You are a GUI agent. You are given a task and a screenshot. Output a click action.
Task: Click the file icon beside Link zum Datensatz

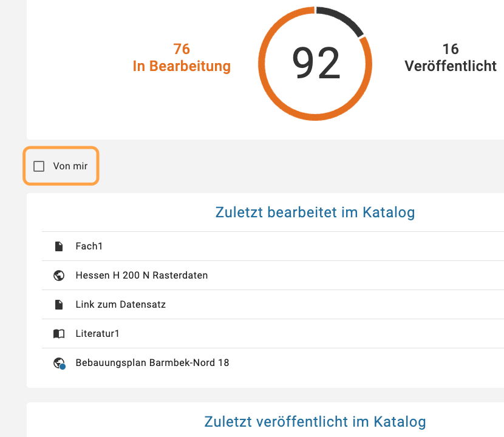(x=59, y=305)
